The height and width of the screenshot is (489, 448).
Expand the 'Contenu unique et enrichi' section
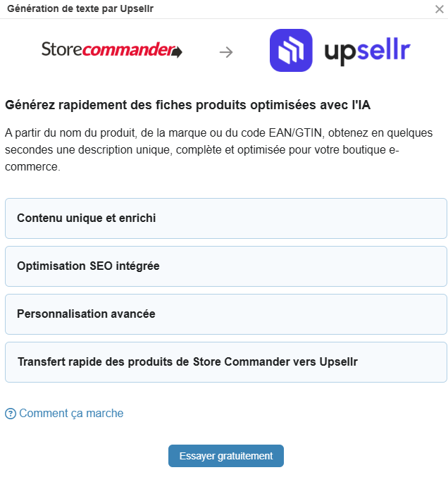click(x=226, y=218)
